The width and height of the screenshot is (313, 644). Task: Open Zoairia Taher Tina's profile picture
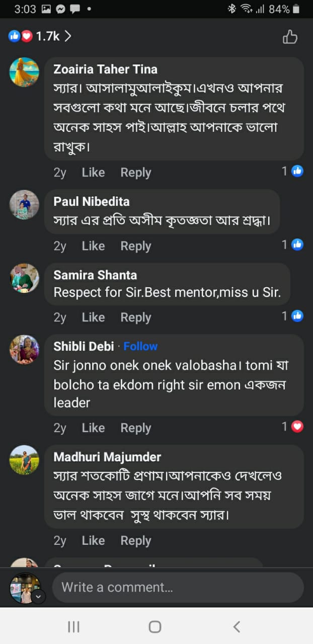pos(24,72)
